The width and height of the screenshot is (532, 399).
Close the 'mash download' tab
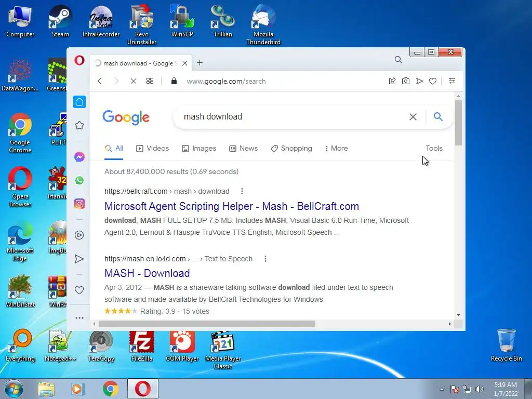184,63
